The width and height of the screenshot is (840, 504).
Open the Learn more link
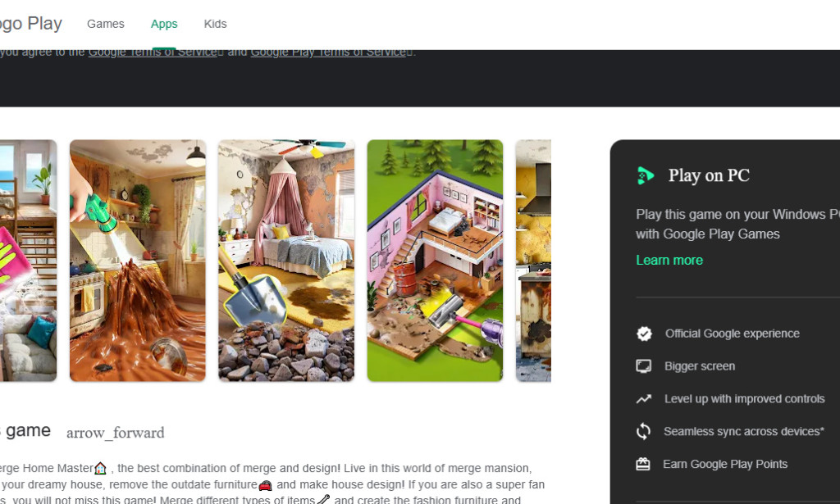669,260
